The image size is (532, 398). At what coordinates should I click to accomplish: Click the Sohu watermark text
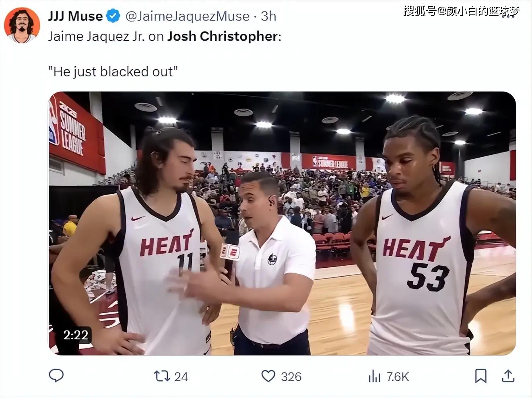(461, 11)
